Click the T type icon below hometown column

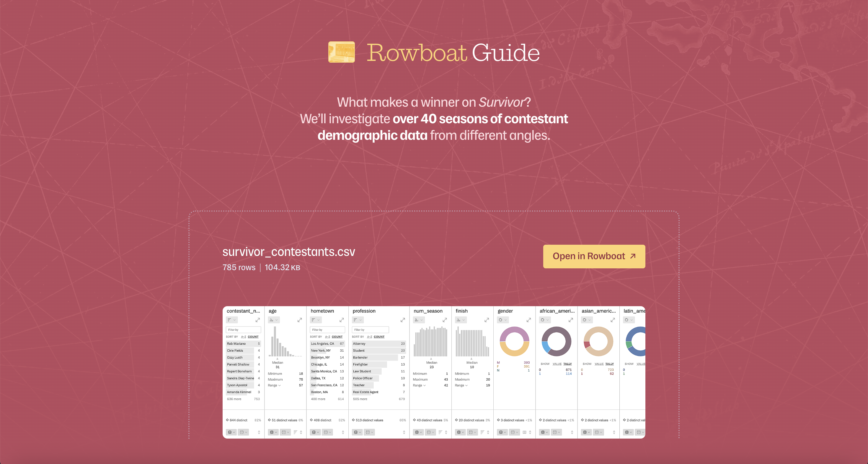tap(313, 432)
